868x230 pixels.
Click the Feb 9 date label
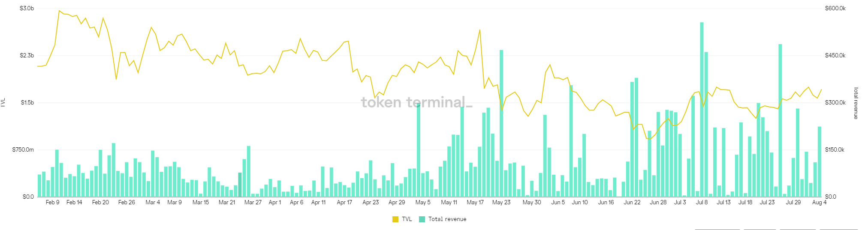(x=52, y=203)
